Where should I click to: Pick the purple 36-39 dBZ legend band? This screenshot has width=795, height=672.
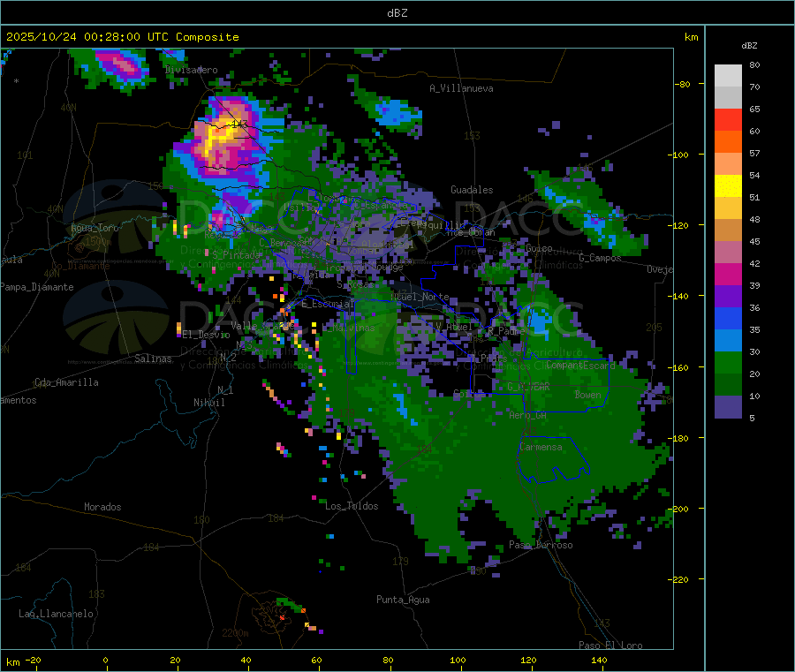click(x=728, y=297)
